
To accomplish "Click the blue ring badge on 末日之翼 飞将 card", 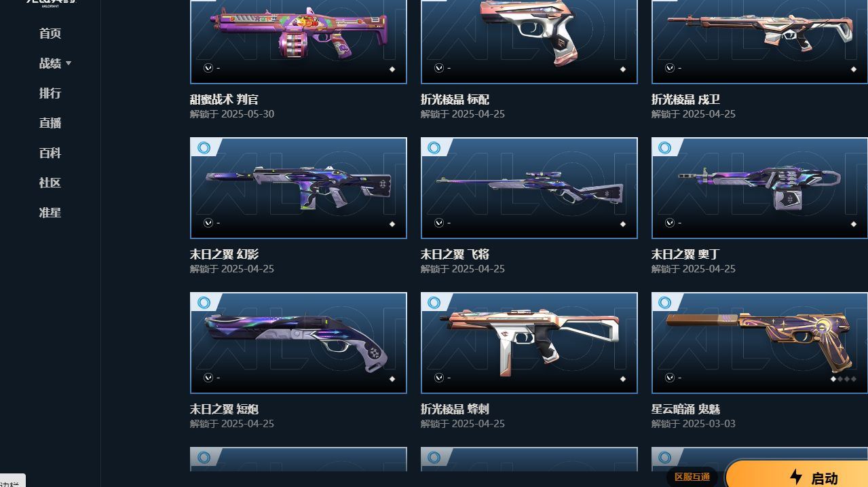I will pyautogui.click(x=435, y=147).
